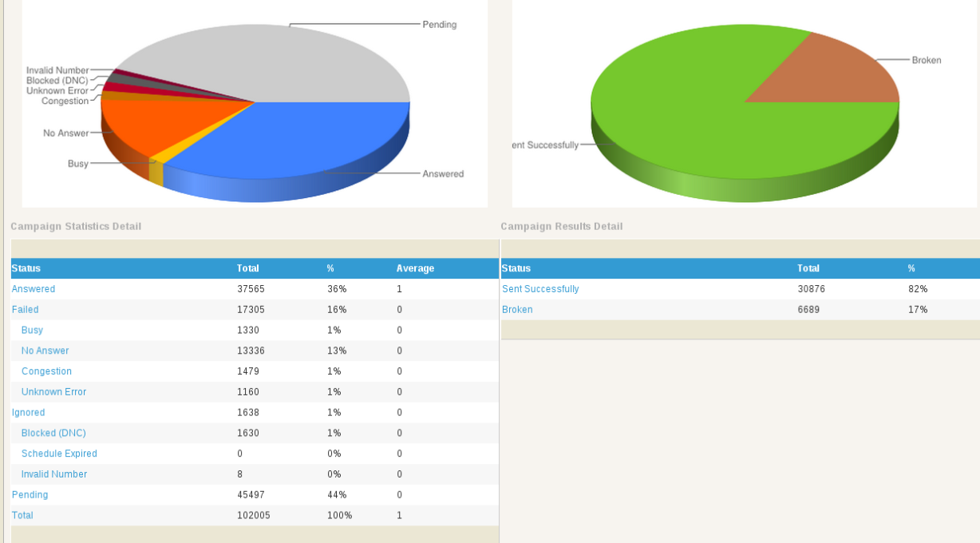Click the 36% value in Answered row
The image size is (980, 543).
[337, 289]
